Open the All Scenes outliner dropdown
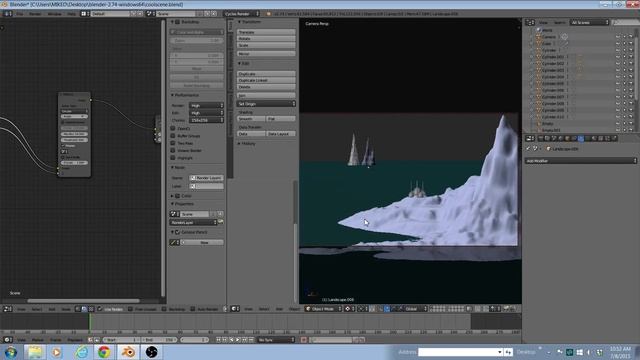 589,22
